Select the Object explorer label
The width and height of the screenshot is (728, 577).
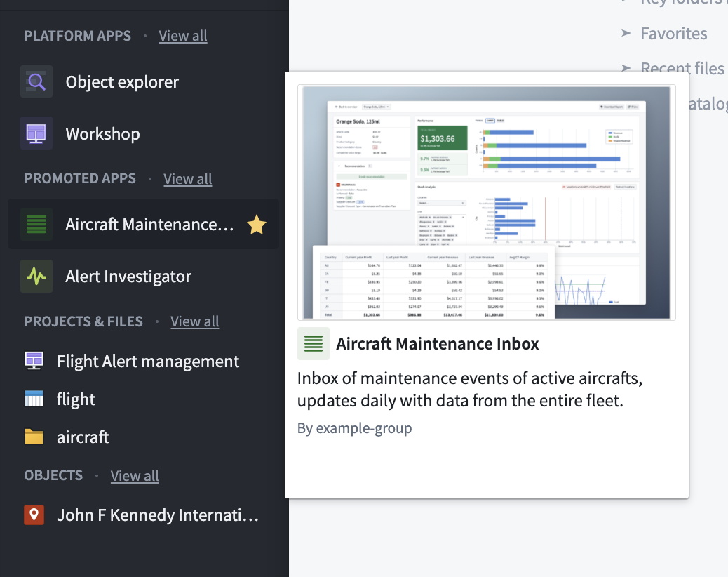click(122, 82)
